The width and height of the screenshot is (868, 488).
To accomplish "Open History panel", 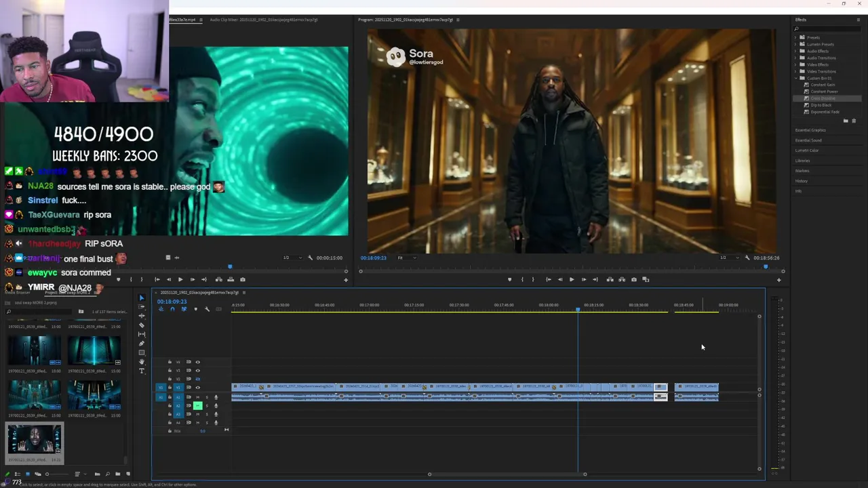I will 802,181.
